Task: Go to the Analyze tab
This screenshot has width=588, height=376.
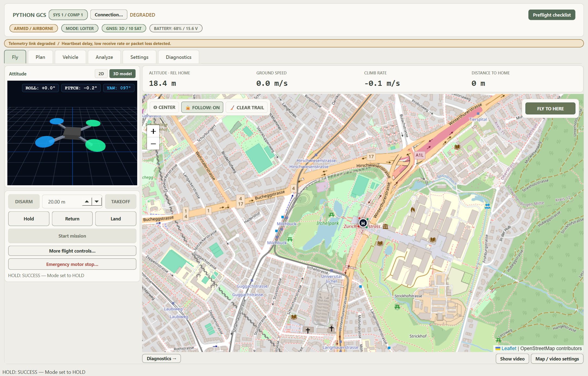Action: click(x=104, y=57)
